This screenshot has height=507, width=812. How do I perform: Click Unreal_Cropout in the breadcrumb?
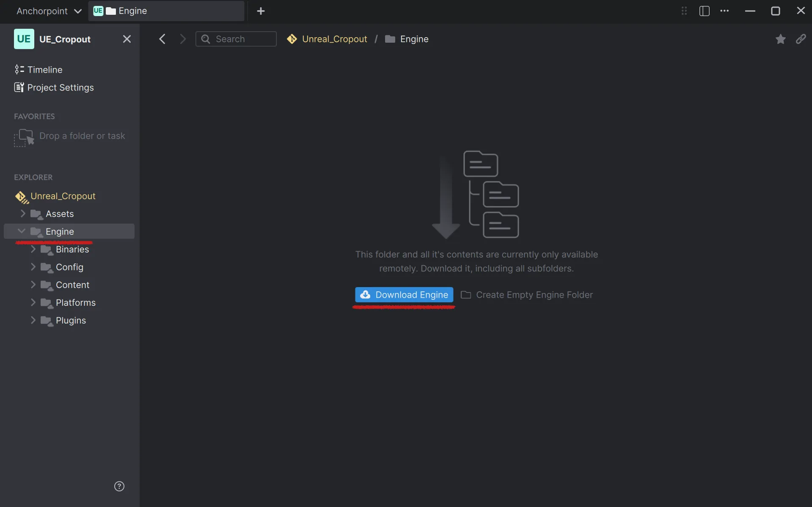pos(335,39)
